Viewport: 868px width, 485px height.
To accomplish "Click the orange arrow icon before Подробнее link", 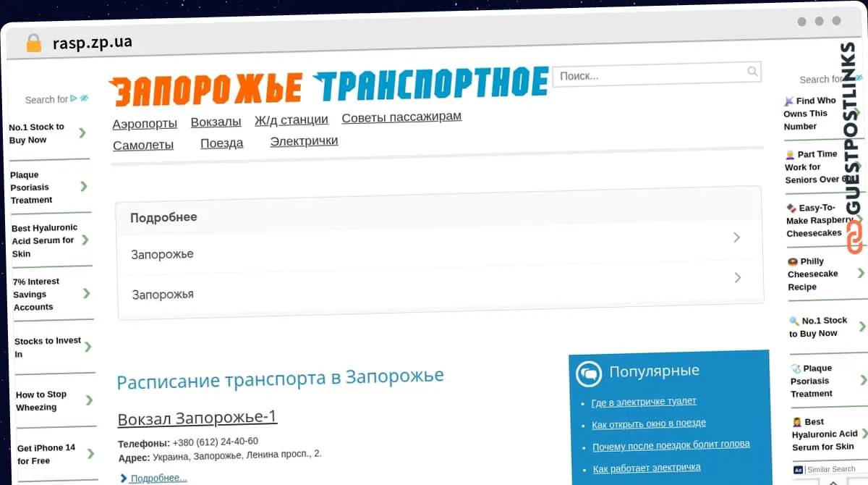I will [x=123, y=478].
